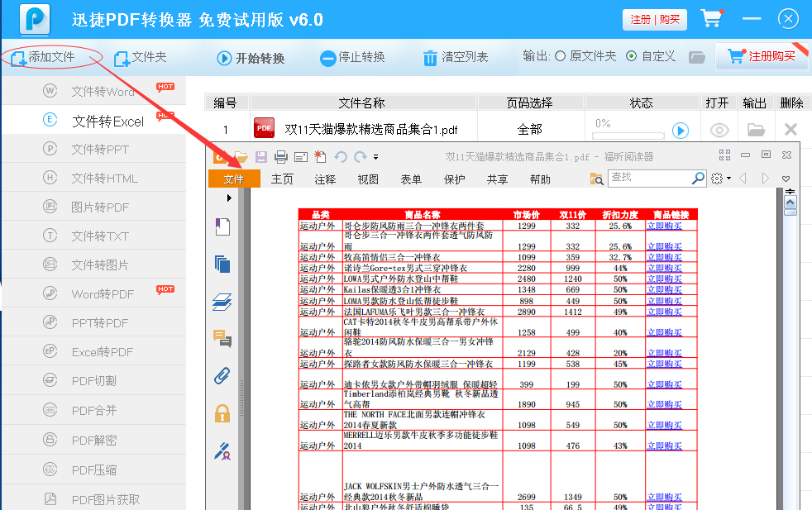
Task: Switch to the 保护 tab
Action: [454, 179]
